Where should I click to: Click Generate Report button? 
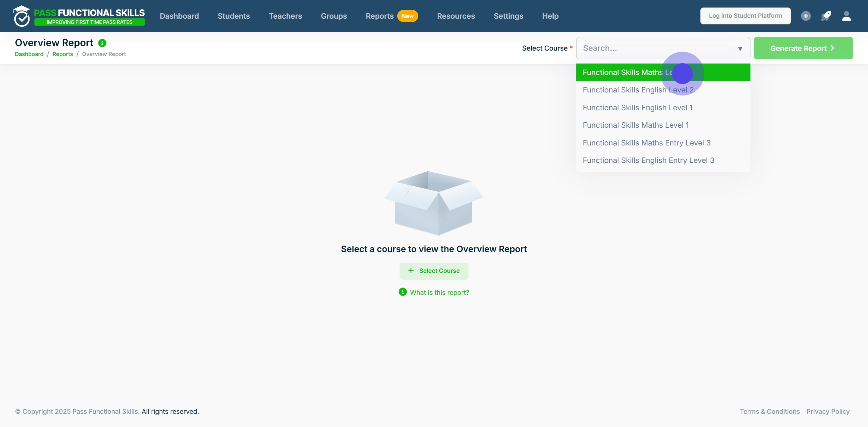803,48
